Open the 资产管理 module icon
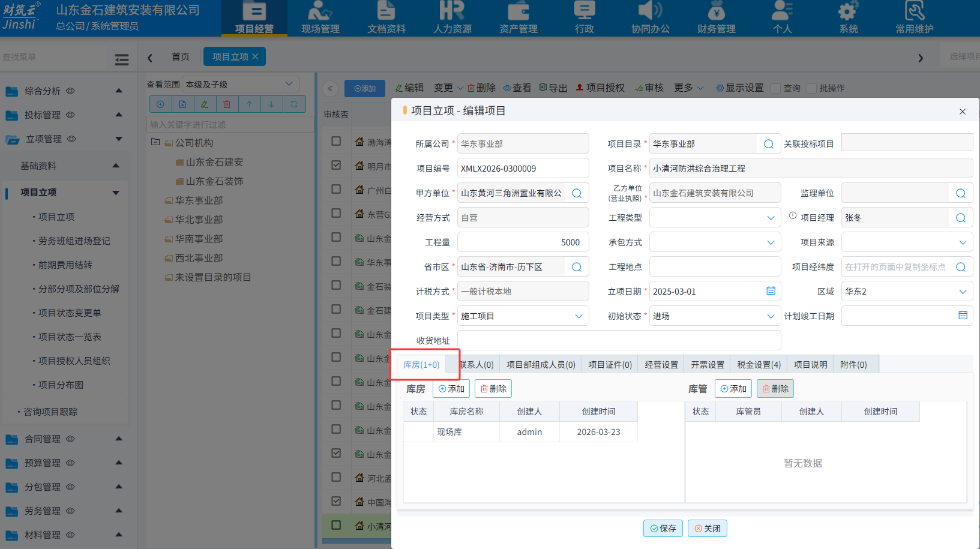The width and height of the screenshot is (980, 549). [x=518, y=17]
